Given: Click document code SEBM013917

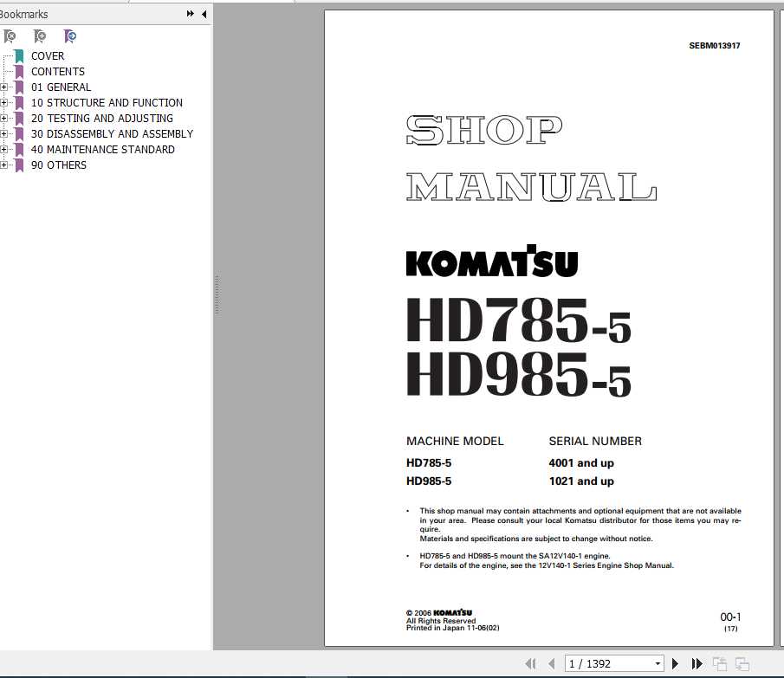Looking at the screenshot, I should (715, 46).
